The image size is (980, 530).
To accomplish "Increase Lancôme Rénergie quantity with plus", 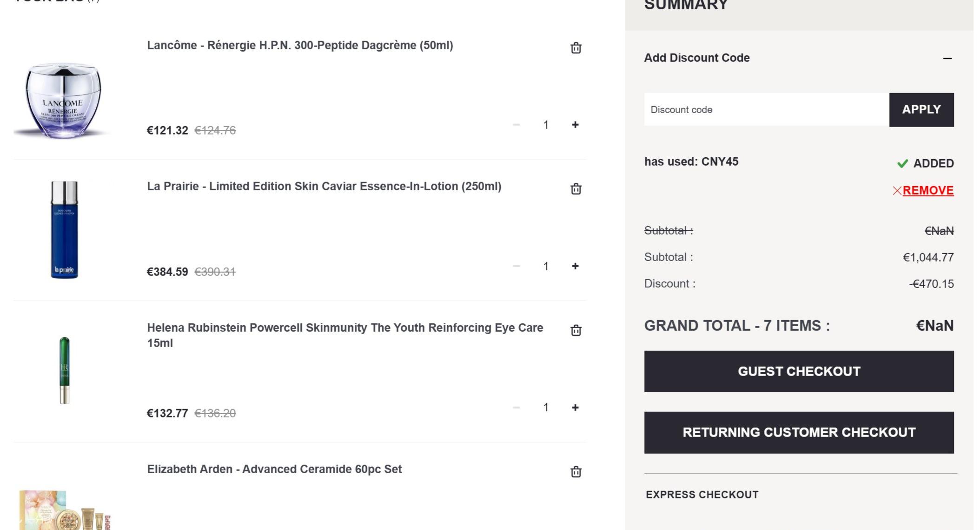I will [x=575, y=125].
